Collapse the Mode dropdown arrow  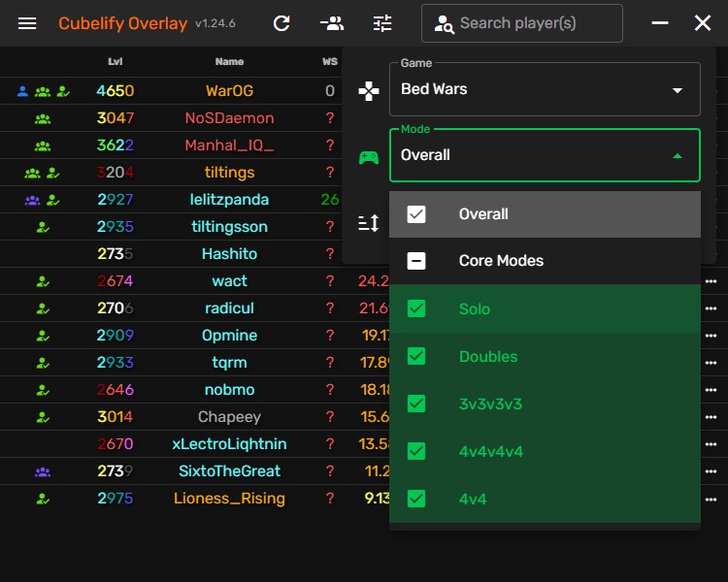[677, 155]
